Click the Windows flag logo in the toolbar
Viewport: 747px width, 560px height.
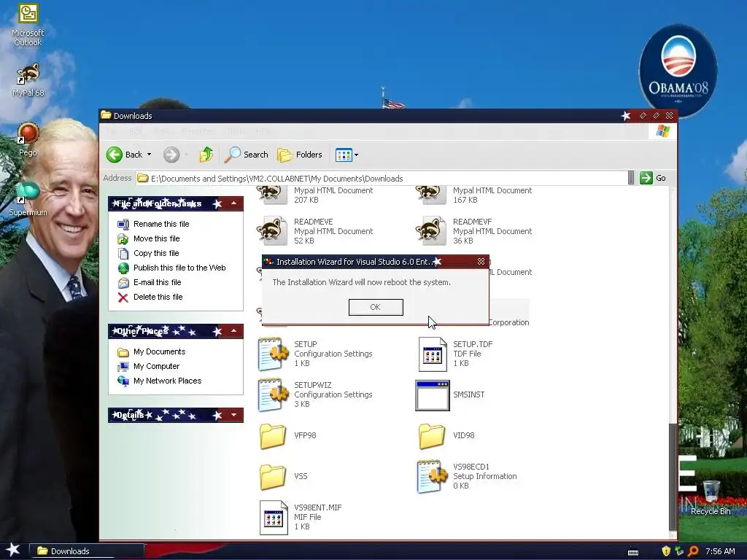(662, 131)
